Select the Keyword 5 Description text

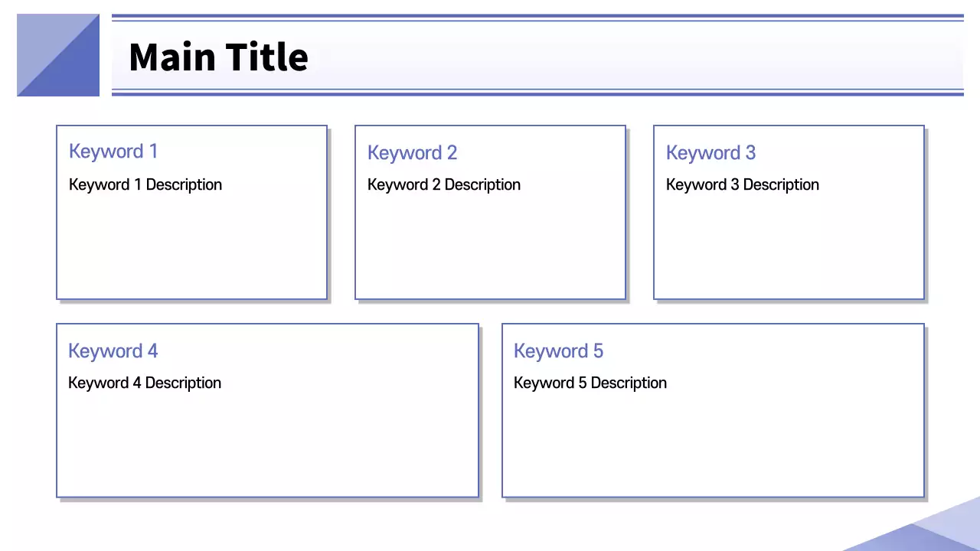click(x=590, y=383)
